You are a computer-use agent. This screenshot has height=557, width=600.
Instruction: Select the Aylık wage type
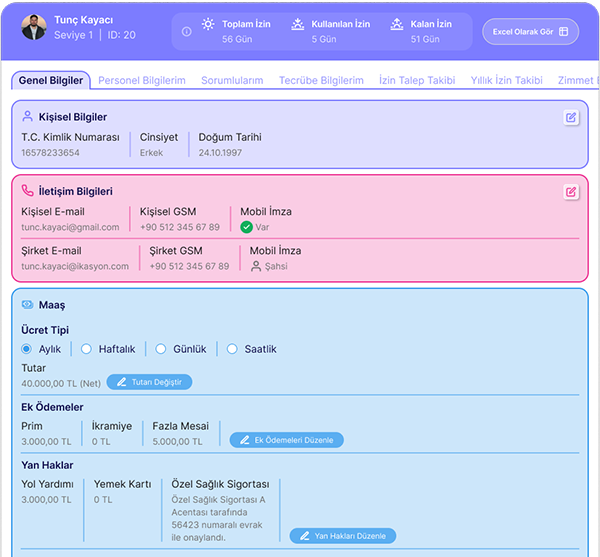(x=27, y=349)
